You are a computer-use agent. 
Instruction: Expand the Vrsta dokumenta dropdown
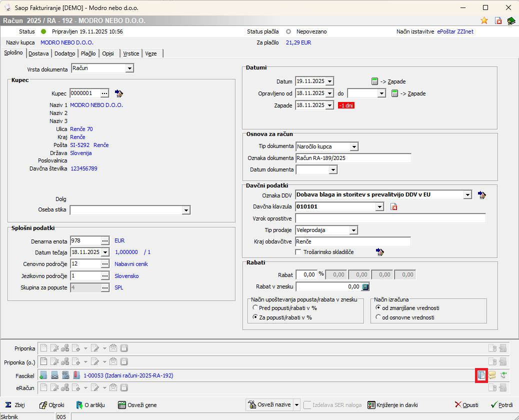click(x=129, y=68)
